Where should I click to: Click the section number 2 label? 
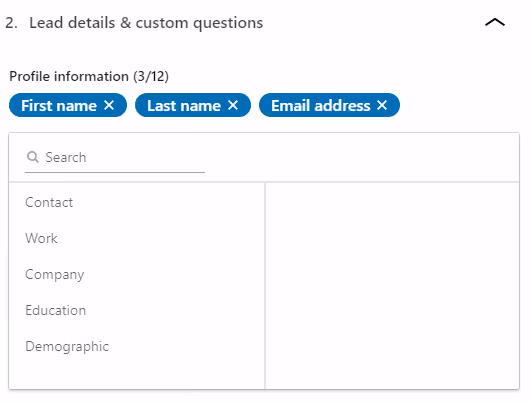click(x=11, y=23)
